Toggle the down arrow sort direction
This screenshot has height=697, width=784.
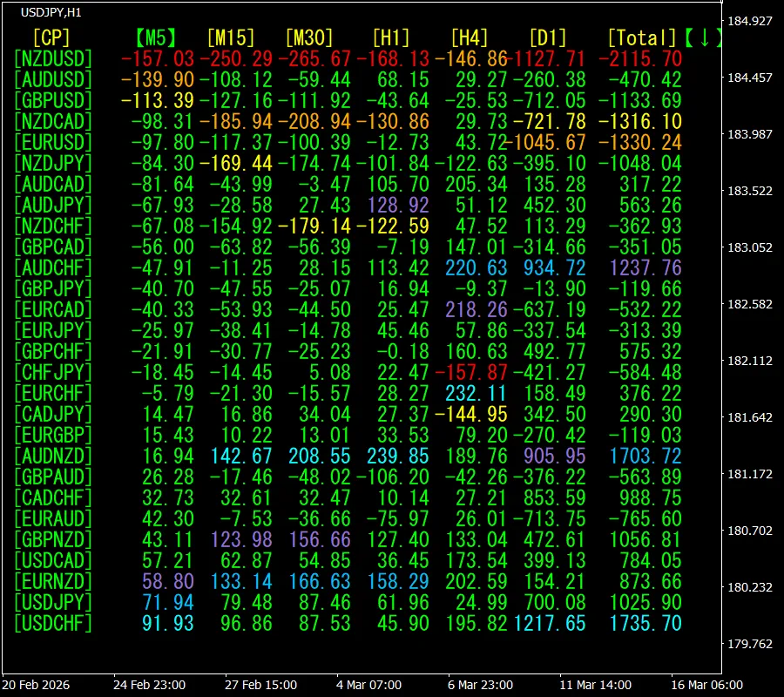(x=703, y=37)
